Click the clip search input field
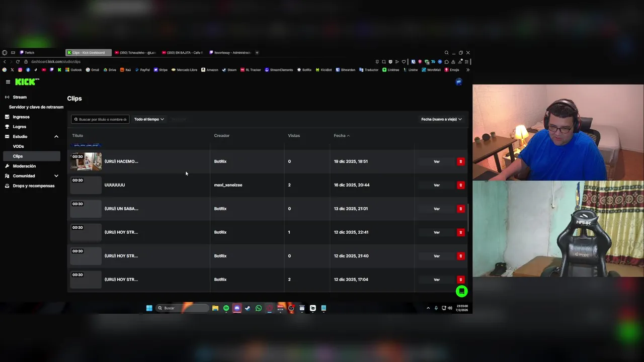Screen dimensions: 644x362 100,119
